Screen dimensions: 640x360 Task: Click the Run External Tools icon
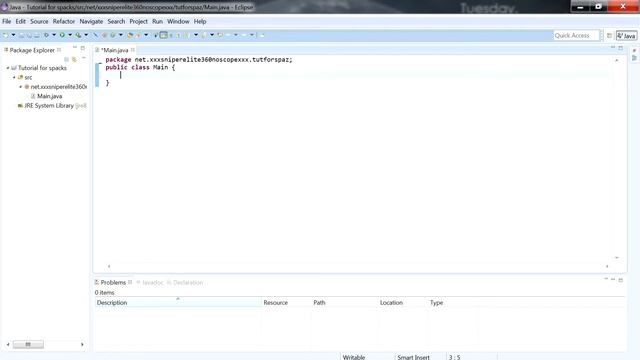click(x=78, y=35)
